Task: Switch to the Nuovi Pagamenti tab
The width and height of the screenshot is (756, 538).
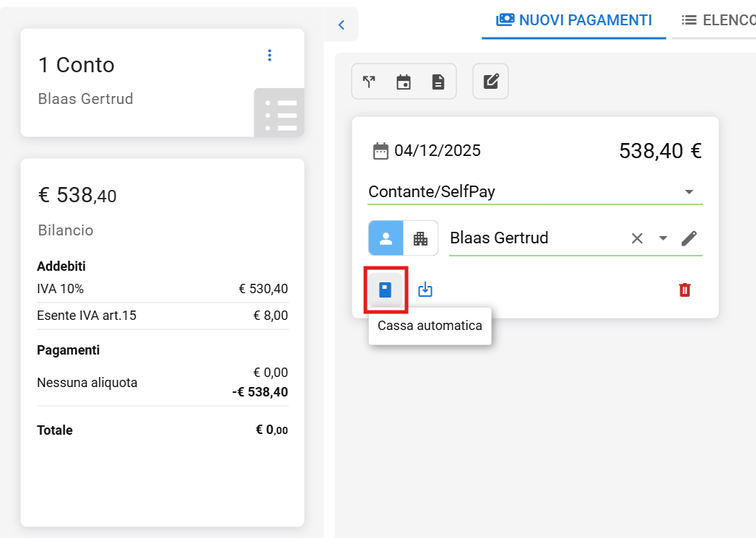Action: point(574,20)
